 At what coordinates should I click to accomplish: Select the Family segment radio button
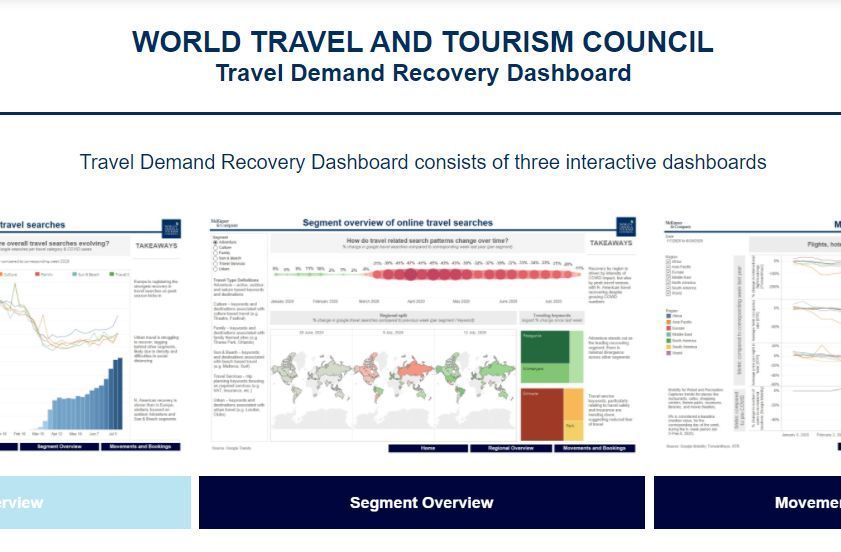216,253
